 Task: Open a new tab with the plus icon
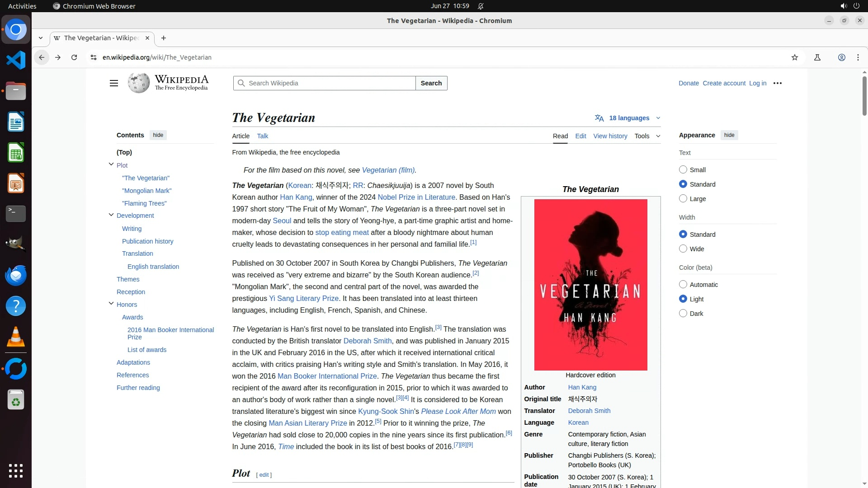[164, 38]
